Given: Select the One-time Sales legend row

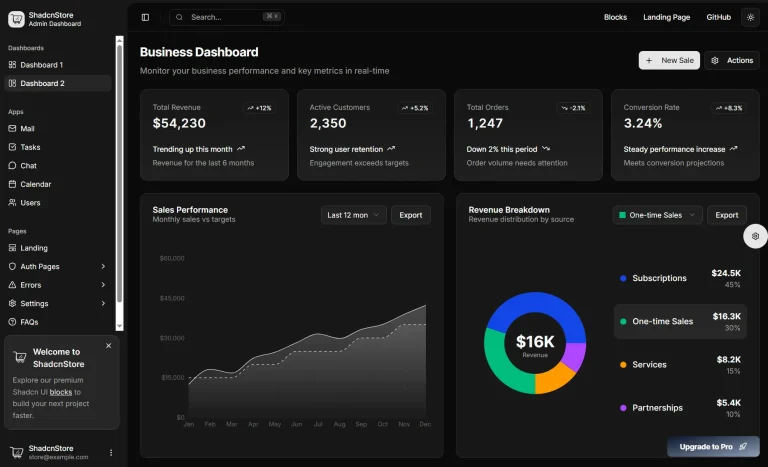Looking at the screenshot, I should pyautogui.click(x=680, y=321).
